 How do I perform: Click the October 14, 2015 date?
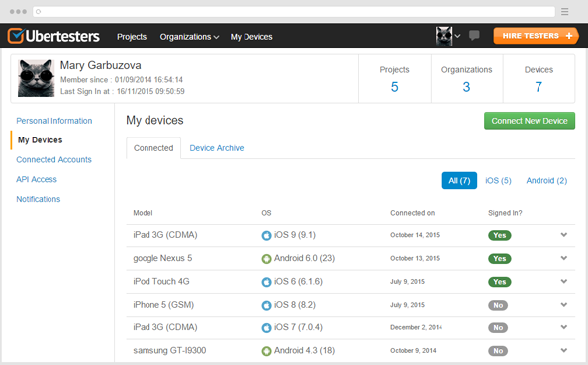pyautogui.click(x=415, y=235)
